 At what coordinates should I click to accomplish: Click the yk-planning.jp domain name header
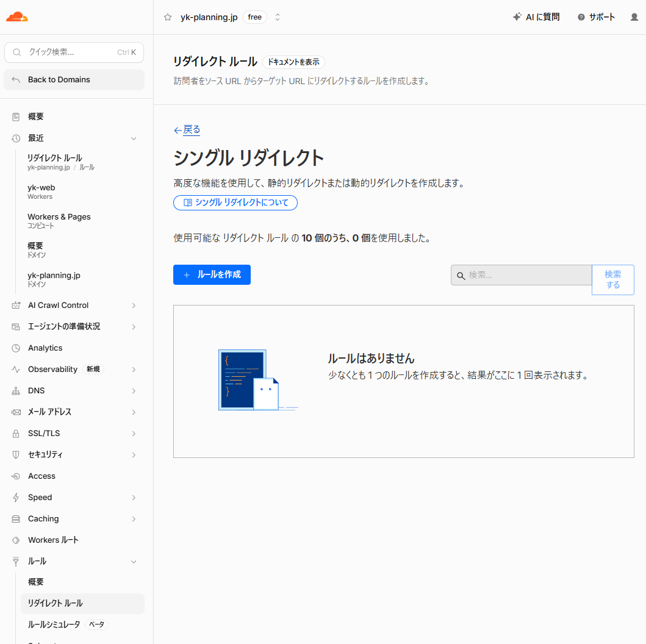pos(209,17)
